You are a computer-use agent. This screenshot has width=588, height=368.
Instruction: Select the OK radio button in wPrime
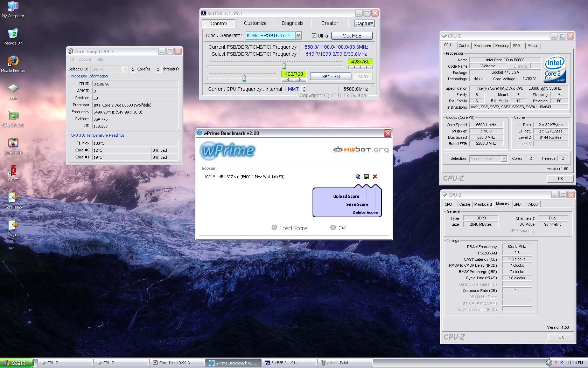click(333, 227)
